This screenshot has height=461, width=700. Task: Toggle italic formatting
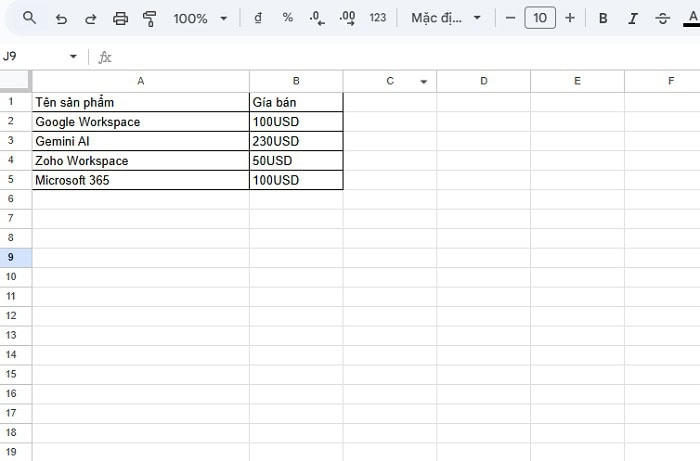(632, 18)
